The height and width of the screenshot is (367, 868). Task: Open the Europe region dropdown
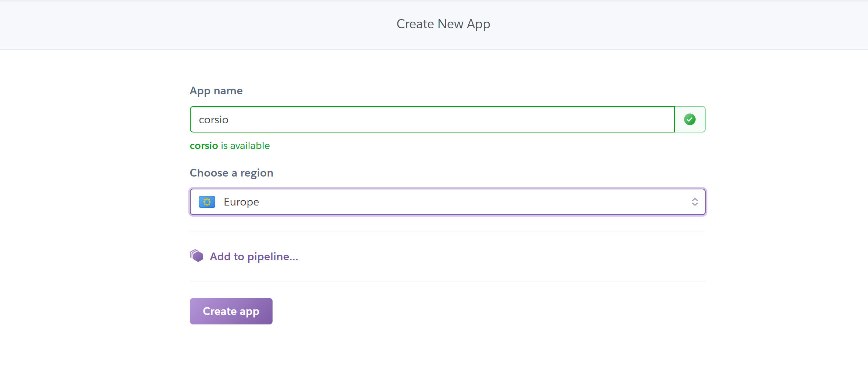tap(447, 202)
